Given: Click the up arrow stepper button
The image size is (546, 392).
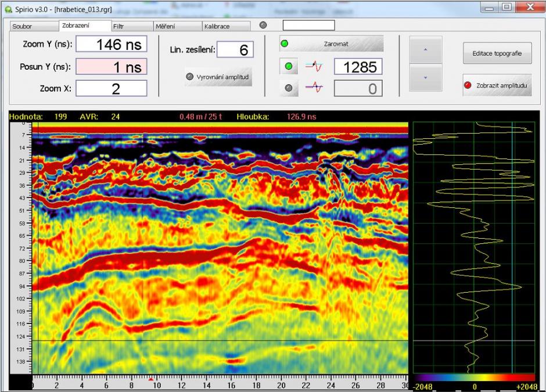Looking at the screenshot, I should click(426, 50).
